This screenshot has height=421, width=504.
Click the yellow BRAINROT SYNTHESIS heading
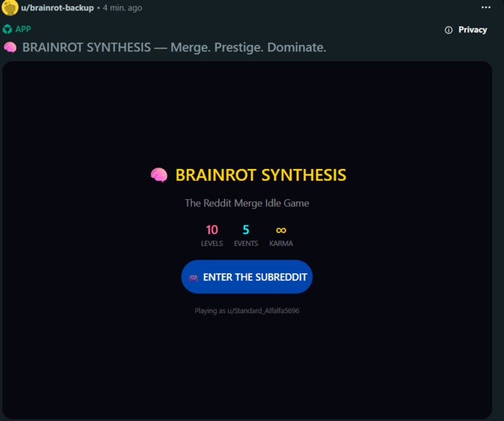tap(261, 175)
